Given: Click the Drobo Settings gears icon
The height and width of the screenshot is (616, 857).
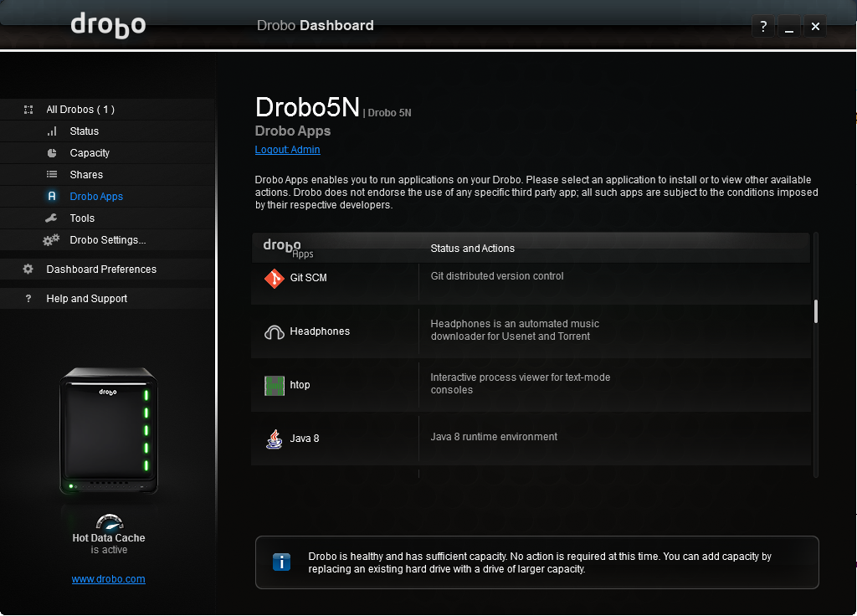Looking at the screenshot, I should 52,240.
